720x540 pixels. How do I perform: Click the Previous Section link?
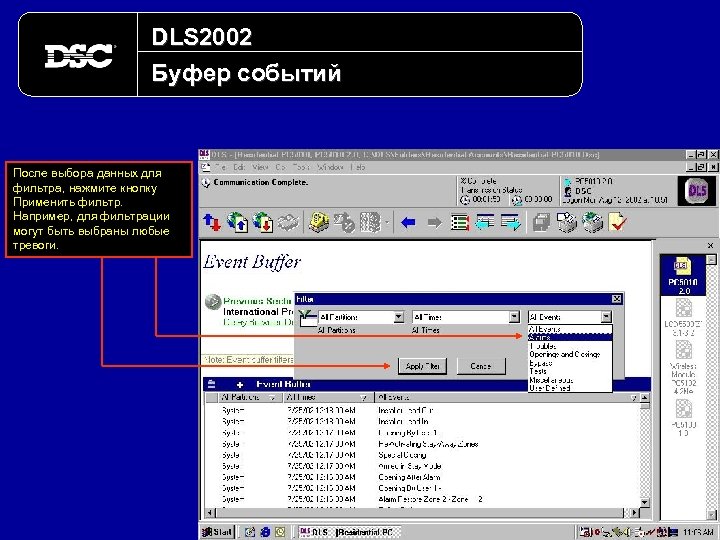tap(258, 301)
